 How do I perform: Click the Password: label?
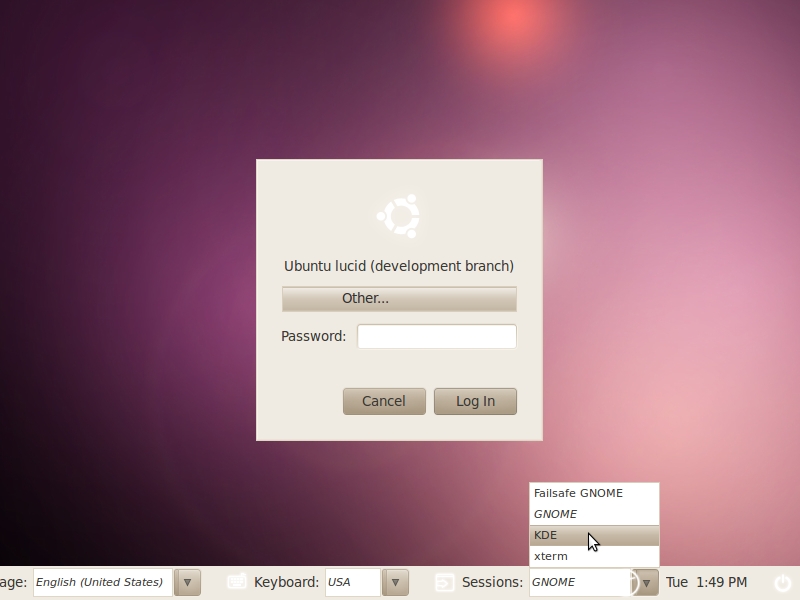coord(313,337)
